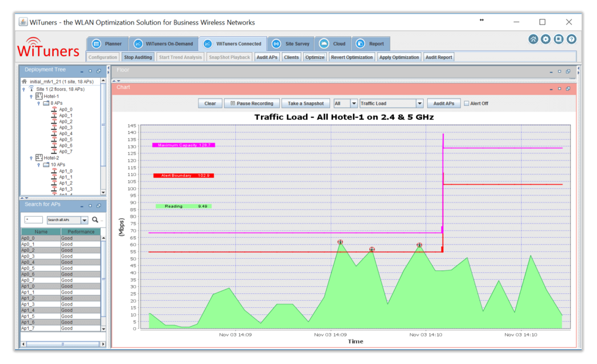Click the Hotel-1 floor plan icon
Screen dimensions: 597x364
(x=39, y=96)
